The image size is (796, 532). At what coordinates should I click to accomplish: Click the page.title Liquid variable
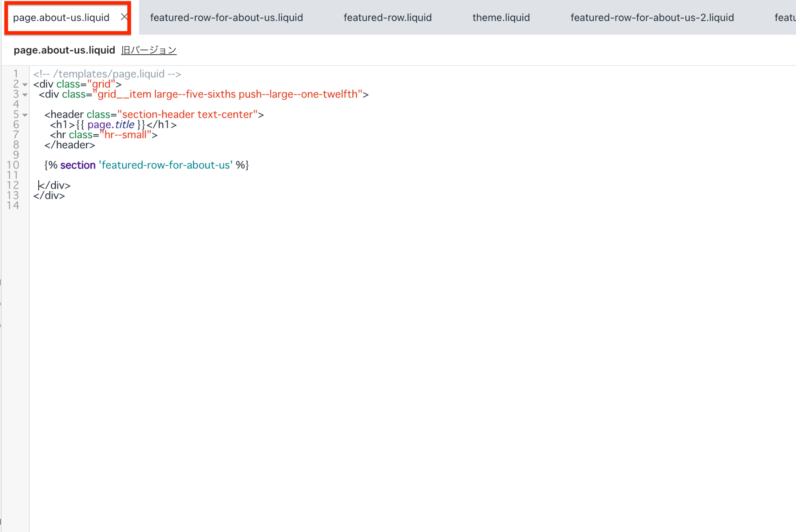tap(111, 125)
